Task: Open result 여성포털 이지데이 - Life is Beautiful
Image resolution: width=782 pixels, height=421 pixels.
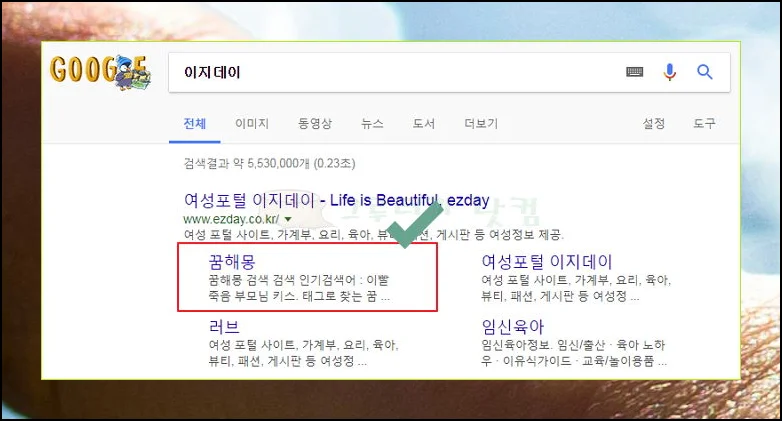Action: point(337,201)
